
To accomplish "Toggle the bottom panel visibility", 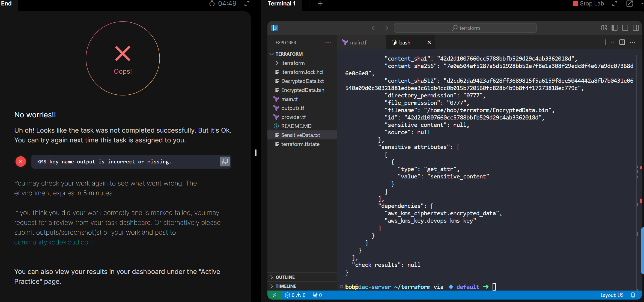I will click(x=625, y=28).
